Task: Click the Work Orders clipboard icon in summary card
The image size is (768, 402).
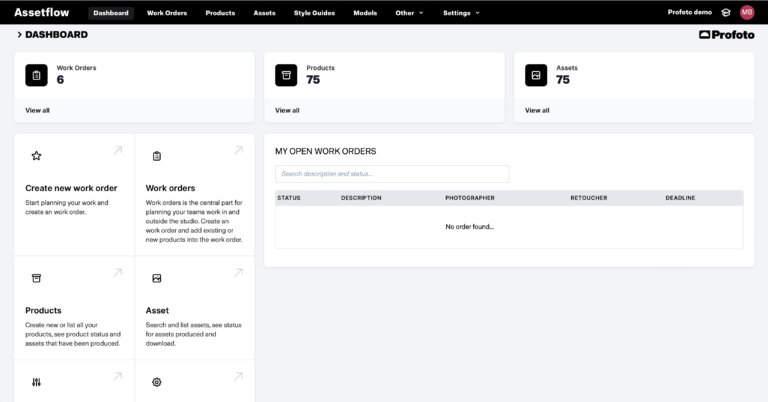Action: [36, 75]
